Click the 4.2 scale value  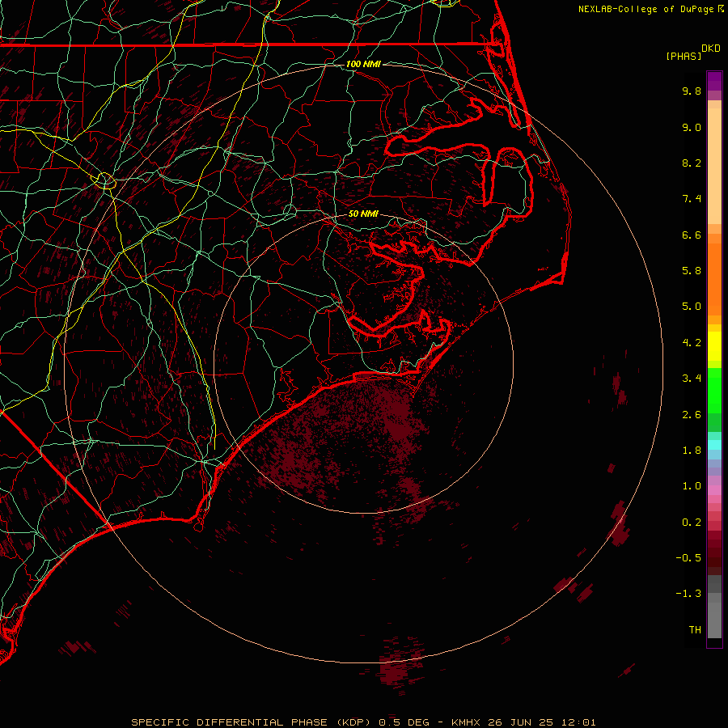pyautogui.click(x=692, y=343)
